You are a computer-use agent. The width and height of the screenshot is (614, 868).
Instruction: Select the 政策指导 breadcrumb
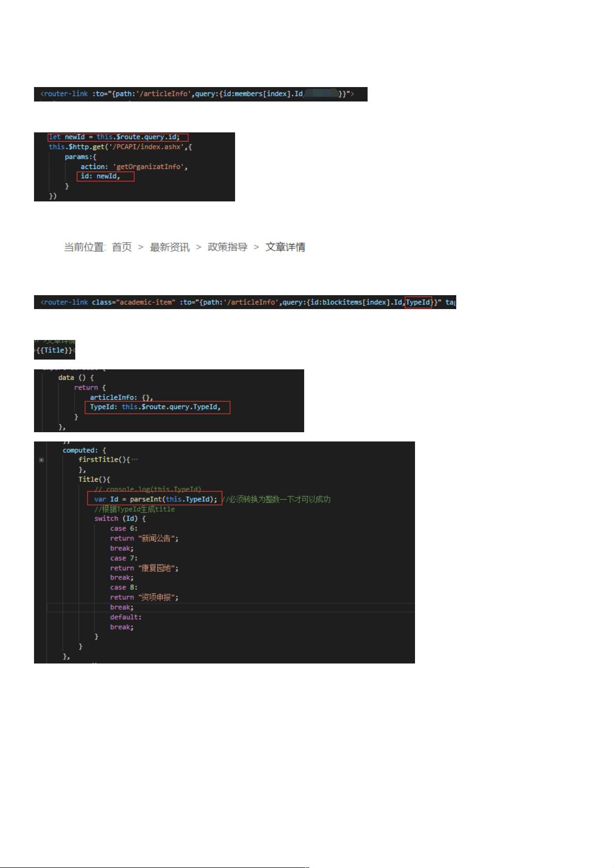click(x=227, y=248)
